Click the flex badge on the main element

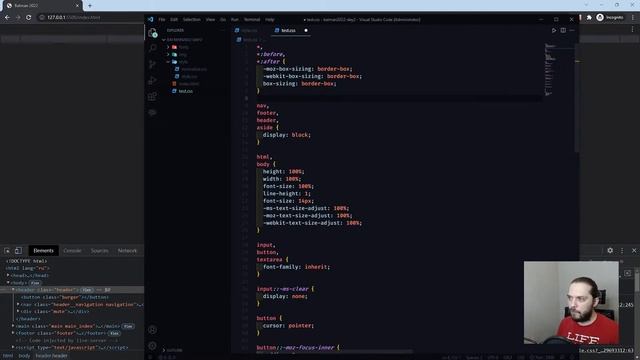pyautogui.click(x=128, y=326)
